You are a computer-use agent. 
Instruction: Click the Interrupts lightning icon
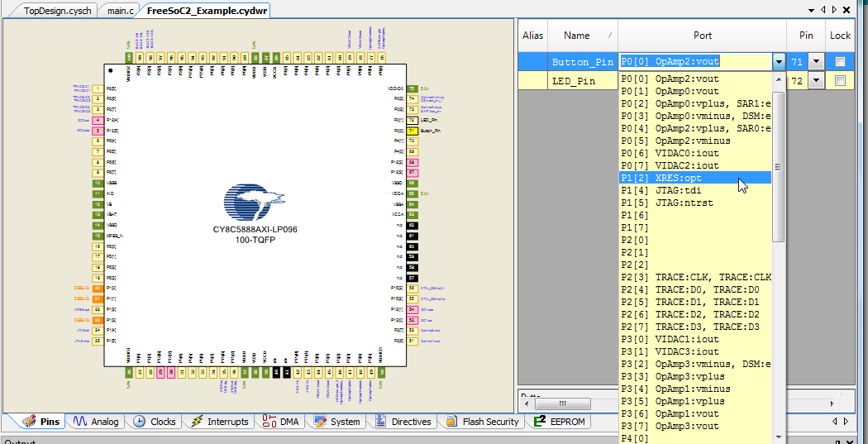197,422
